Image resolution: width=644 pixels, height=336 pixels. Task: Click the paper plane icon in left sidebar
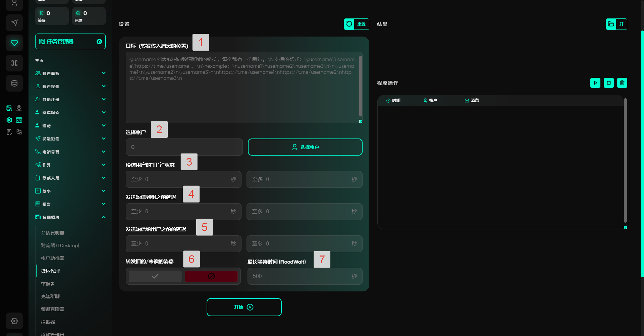coord(14,23)
